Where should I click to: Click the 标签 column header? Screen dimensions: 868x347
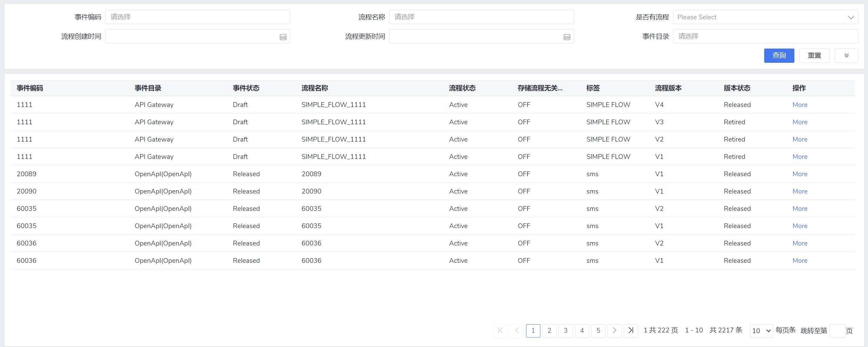click(593, 88)
